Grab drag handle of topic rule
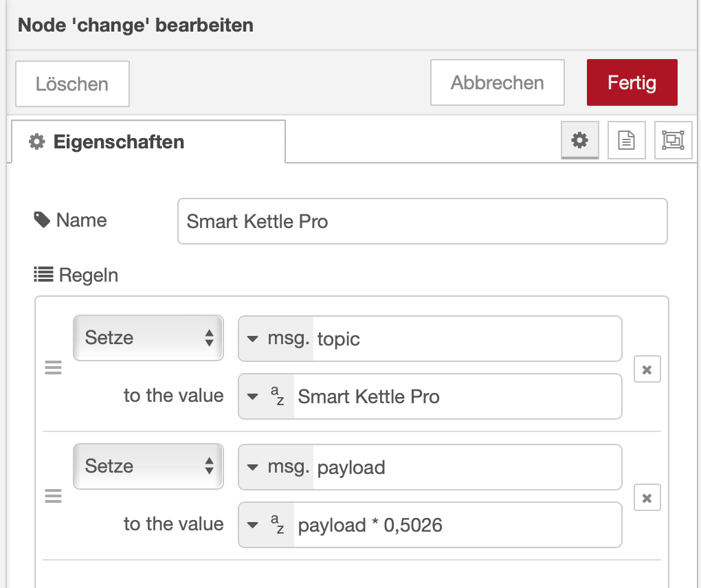 point(54,368)
